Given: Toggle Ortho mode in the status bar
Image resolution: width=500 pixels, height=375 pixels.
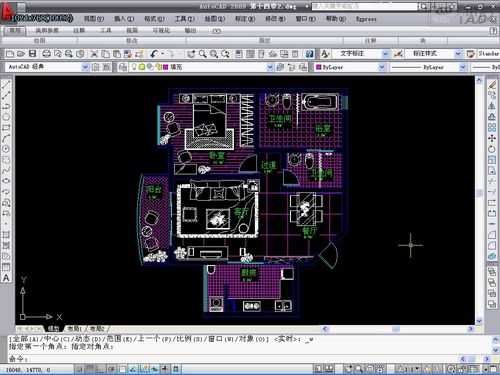Looking at the screenshot, I should [100, 369].
